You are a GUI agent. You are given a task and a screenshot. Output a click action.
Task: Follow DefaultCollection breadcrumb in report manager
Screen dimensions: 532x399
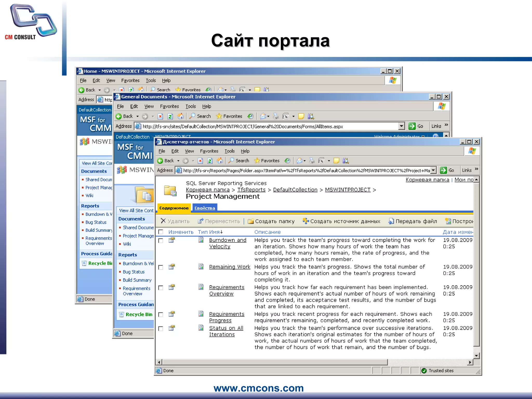click(x=295, y=190)
